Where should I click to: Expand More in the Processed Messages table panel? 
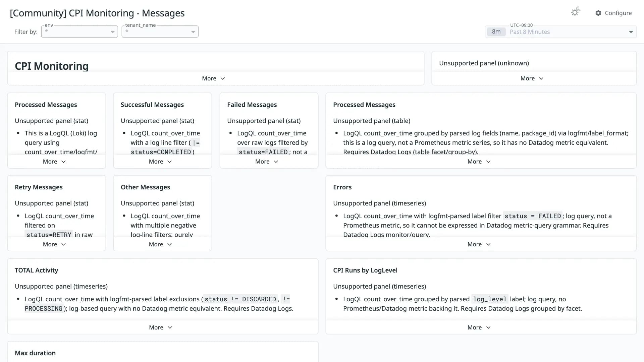click(x=479, y=162)
